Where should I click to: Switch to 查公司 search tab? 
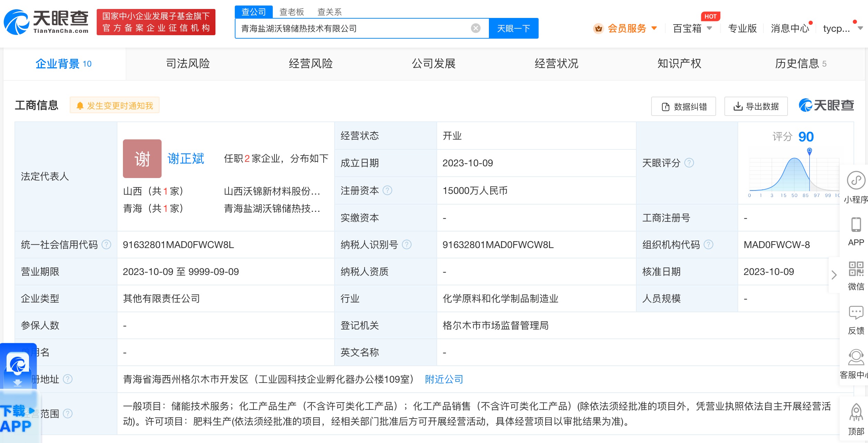click(253, 12)
